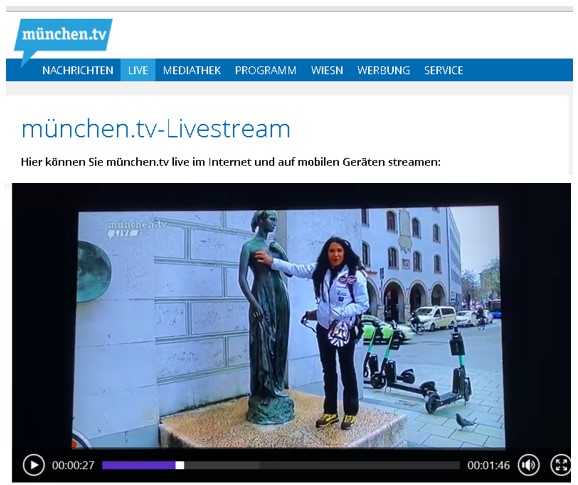Screen dimensions: 578x485
Task: Click the münchen.tv LIVE watermark in video
Action: click(x=137, y=229)
